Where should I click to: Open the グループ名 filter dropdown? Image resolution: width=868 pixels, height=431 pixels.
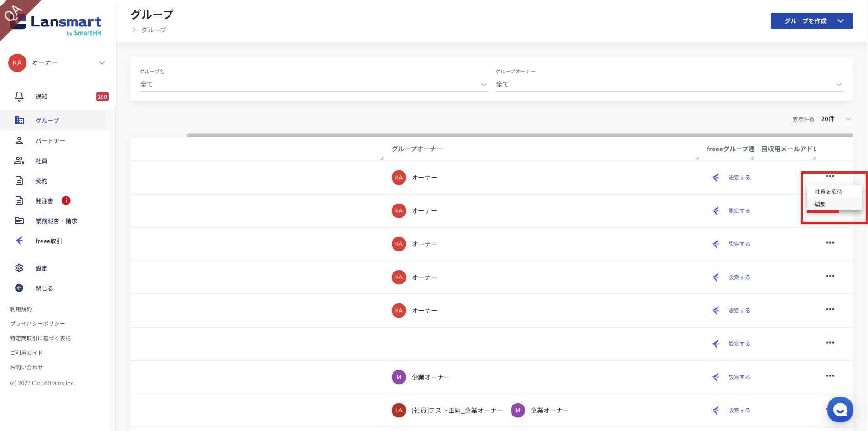[x=313, y=84]
